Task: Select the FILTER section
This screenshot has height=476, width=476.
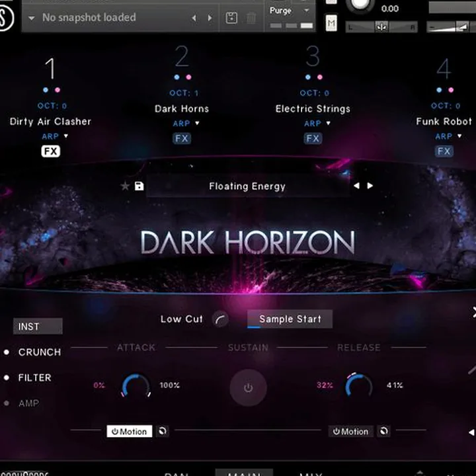Action: [x=34, y=377]
